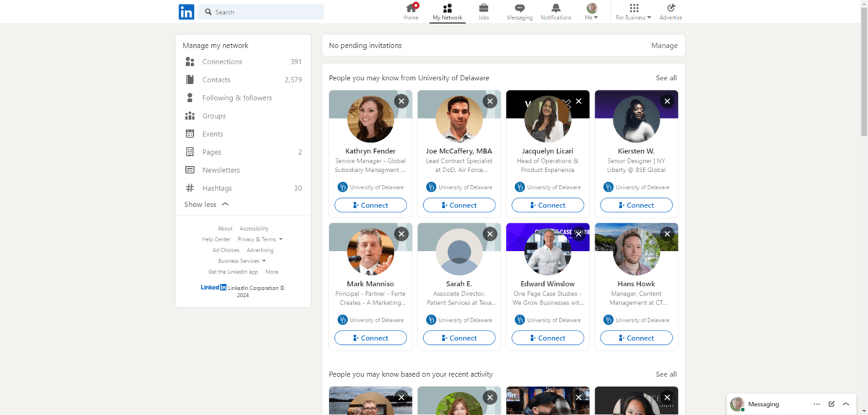Expand the Messaging overlay chevron
Viewport: 868px width, 415px height.
click(x=846, y=404)
